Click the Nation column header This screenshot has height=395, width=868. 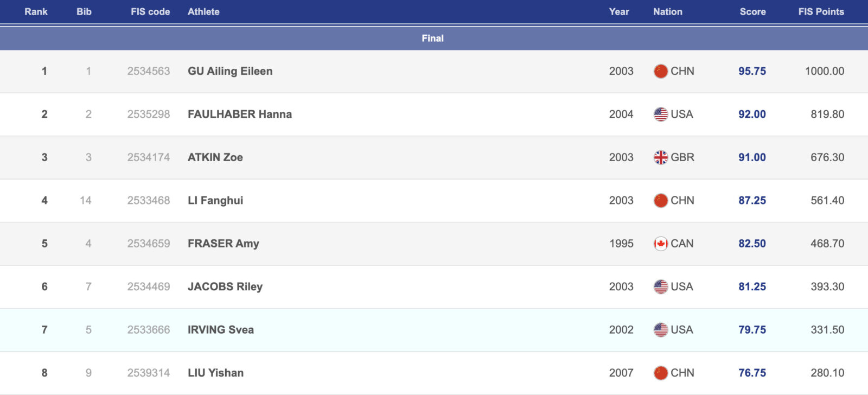coord(667,11)
